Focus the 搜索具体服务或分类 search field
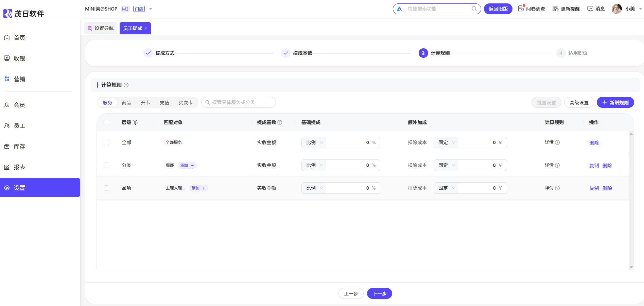This screenshot has width=644, height=306. (239, 102)
